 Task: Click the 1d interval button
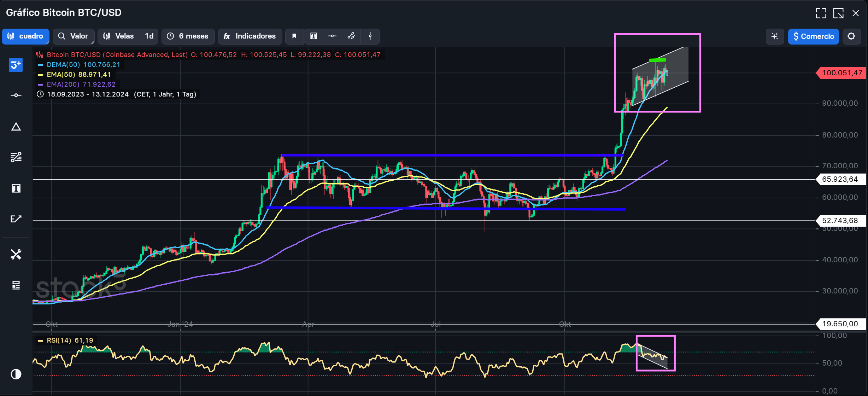click(149, 36)
